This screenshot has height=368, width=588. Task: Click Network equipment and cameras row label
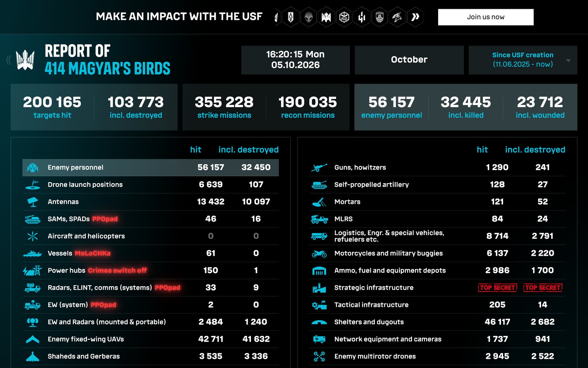(x=388, y=339)
